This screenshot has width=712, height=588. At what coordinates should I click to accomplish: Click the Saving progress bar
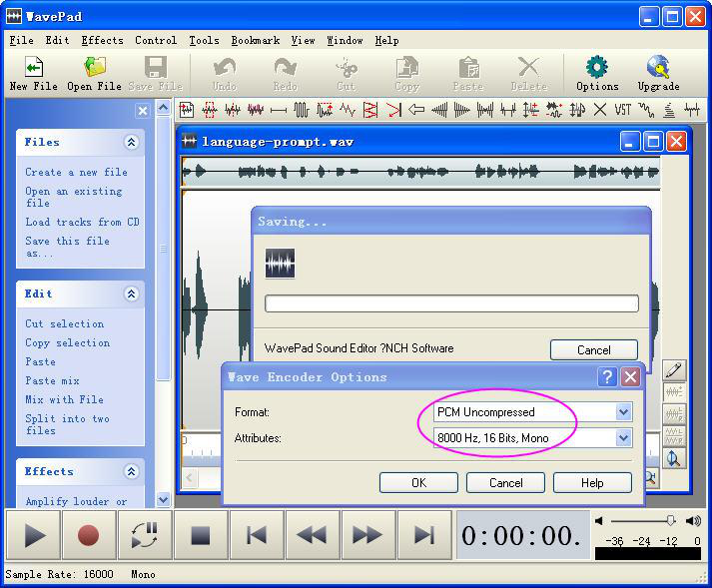(451, 303)
